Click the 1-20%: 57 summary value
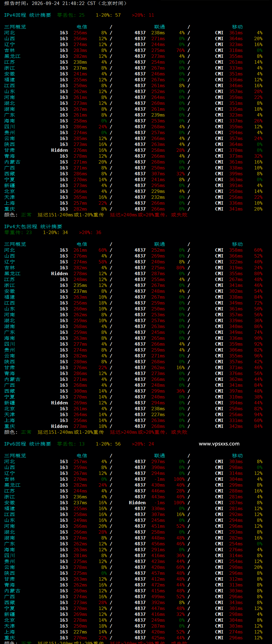272x644 pixels. tap(108, 15)
